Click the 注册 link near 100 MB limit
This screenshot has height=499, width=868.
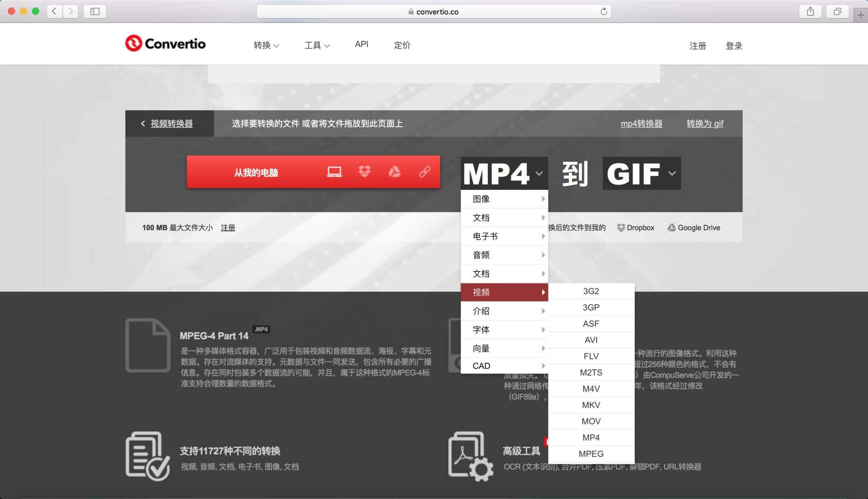click(x=228, y=228)
